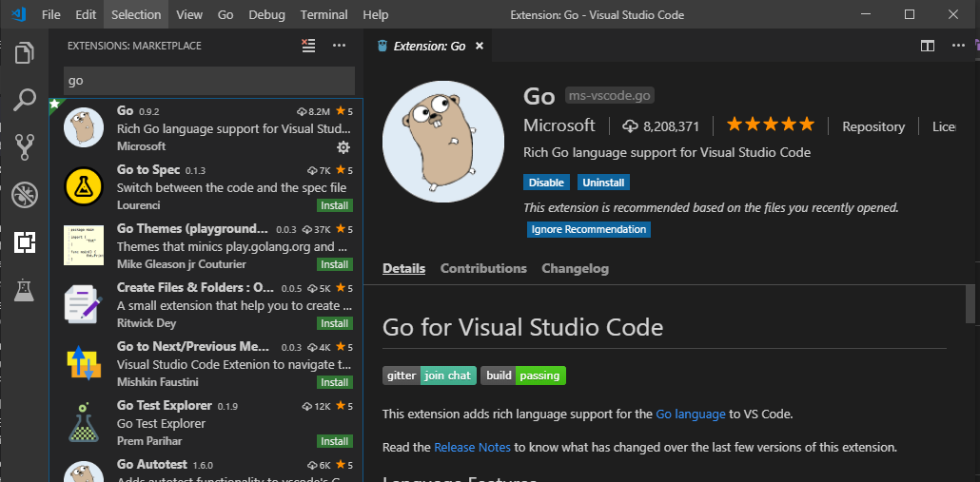The width and height of the screenshot is (980, 482).
Task: Disable the Go extension
Action: (x=546, y=183)
